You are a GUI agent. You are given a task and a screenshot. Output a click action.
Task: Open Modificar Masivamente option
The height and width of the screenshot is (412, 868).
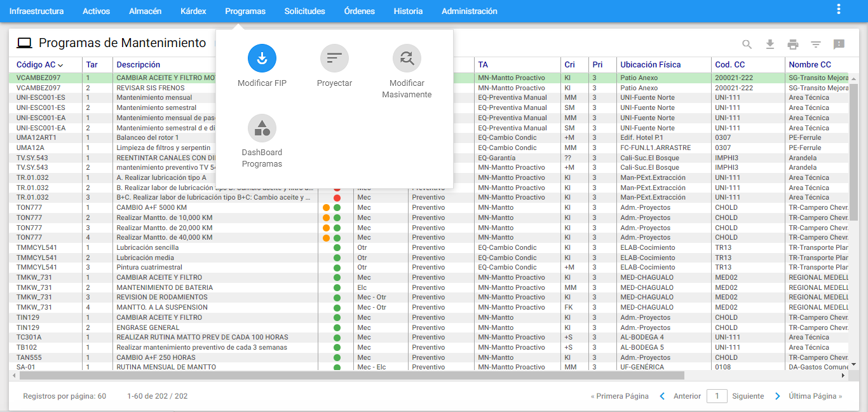point(407,71)
